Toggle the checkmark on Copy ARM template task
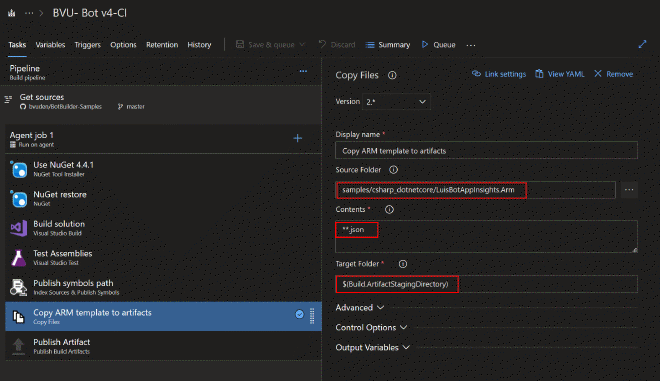660x381 pixels. click(x=299, y=314)
